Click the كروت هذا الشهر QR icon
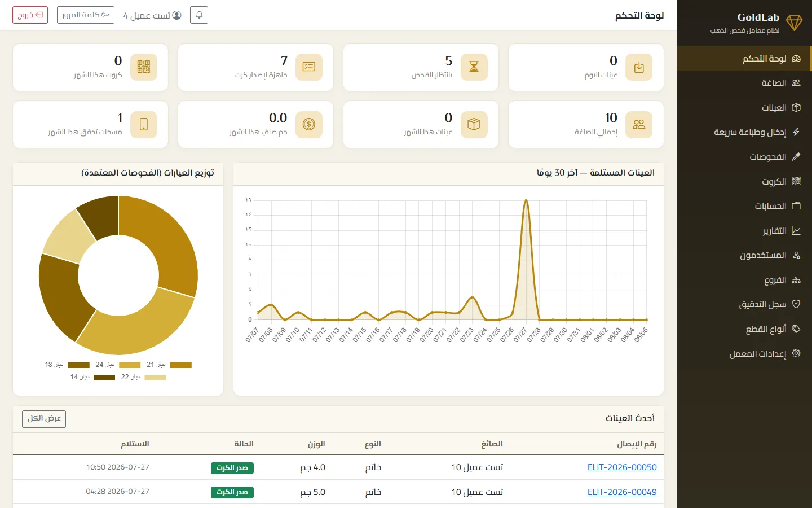Screen dimensions: 812x508 point(143,67)
